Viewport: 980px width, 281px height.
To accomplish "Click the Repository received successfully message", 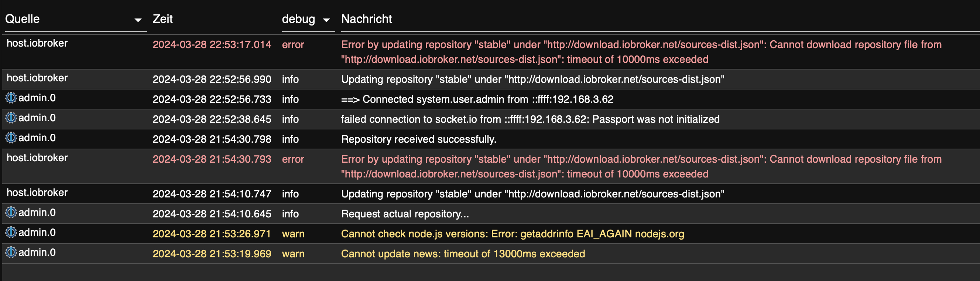I will 418,139.
